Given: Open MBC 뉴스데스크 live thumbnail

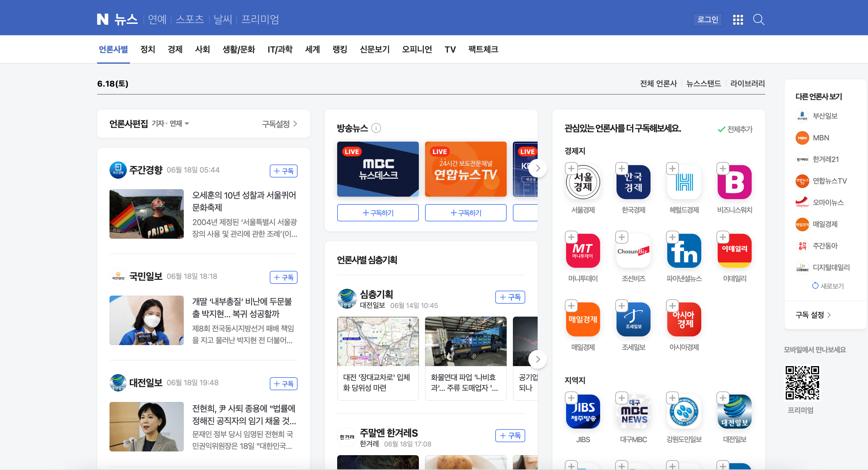Looking at the screenshot, I should [378, 169].
